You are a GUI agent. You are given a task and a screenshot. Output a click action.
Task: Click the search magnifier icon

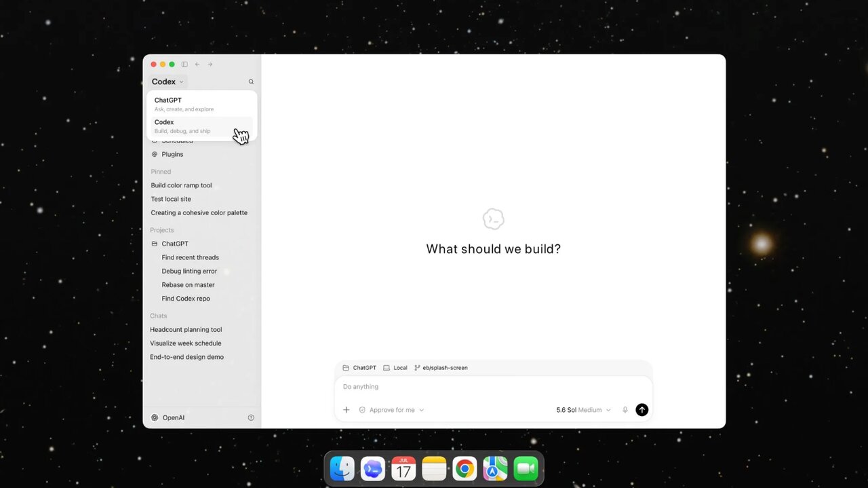(x=251, y=81)
